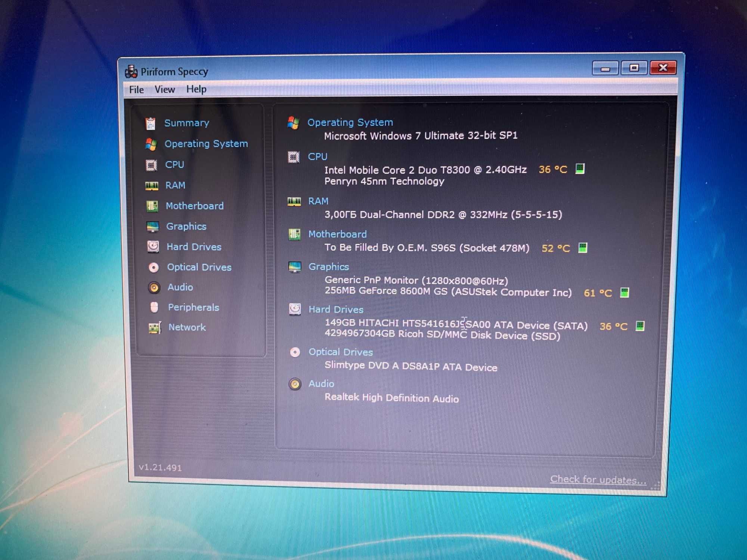This screenshot has width=747, height=560.
Task: Open the View menu
Action: (x=165, y=89)
